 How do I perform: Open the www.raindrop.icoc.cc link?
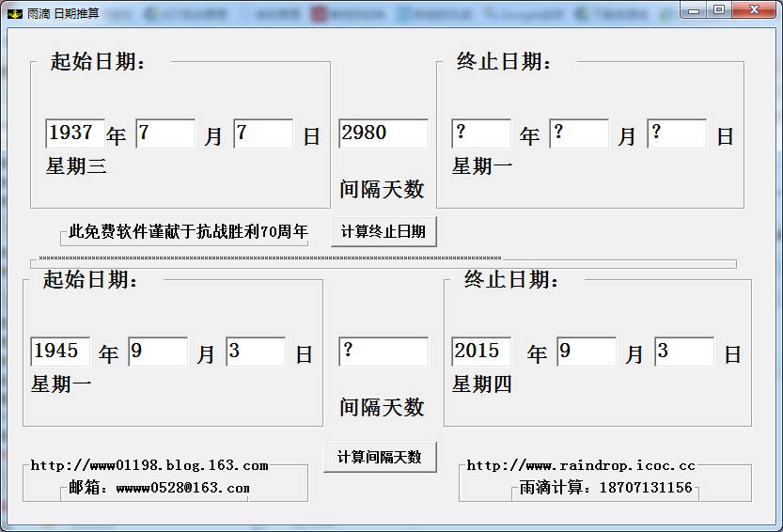coord(581,465)
